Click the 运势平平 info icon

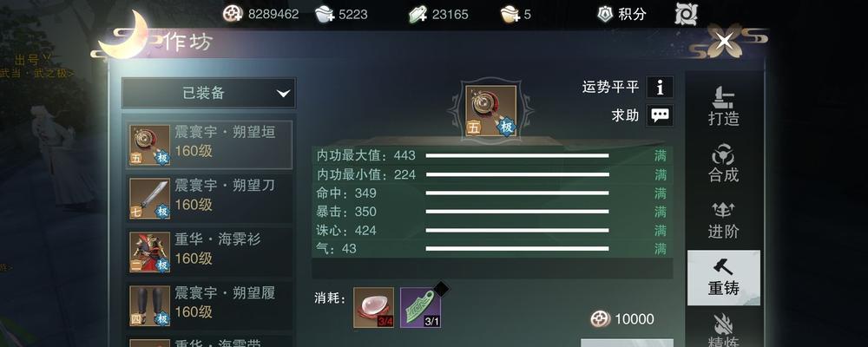(660, 87)
